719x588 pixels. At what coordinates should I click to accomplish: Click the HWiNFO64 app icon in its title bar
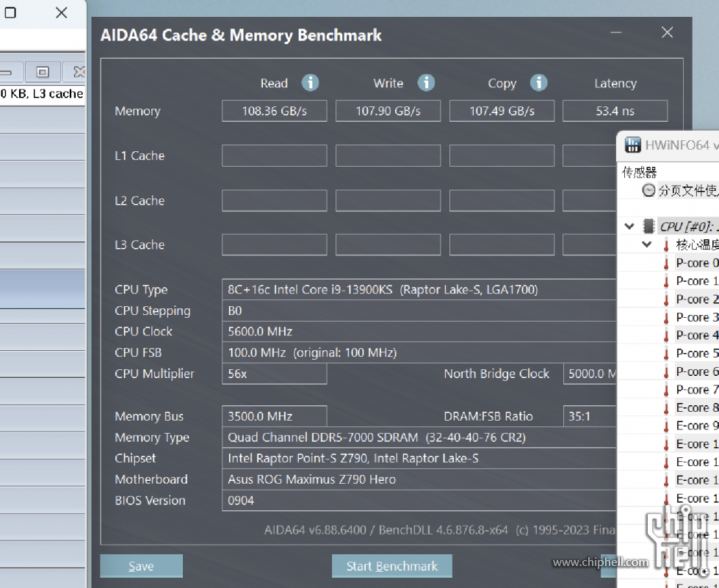coord(633,145)
